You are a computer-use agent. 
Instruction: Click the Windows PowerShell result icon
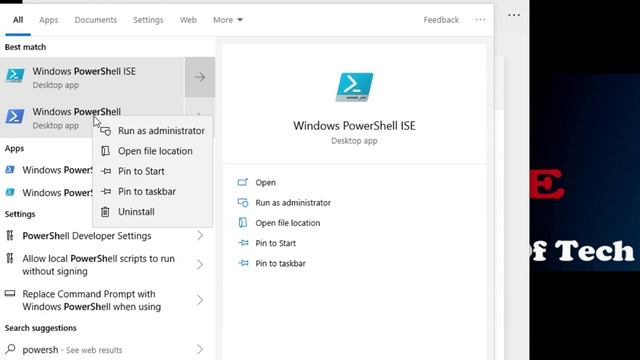[15, 116]
